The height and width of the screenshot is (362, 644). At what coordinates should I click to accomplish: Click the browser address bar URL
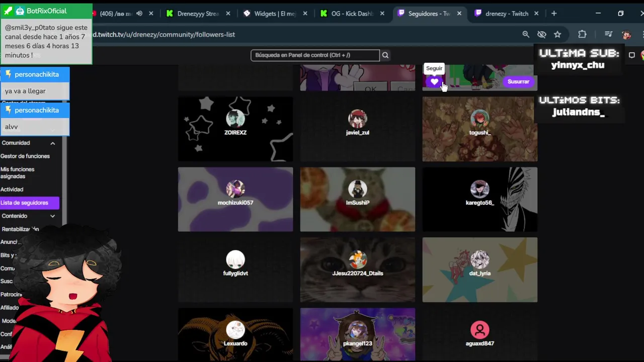coord(164,35)
